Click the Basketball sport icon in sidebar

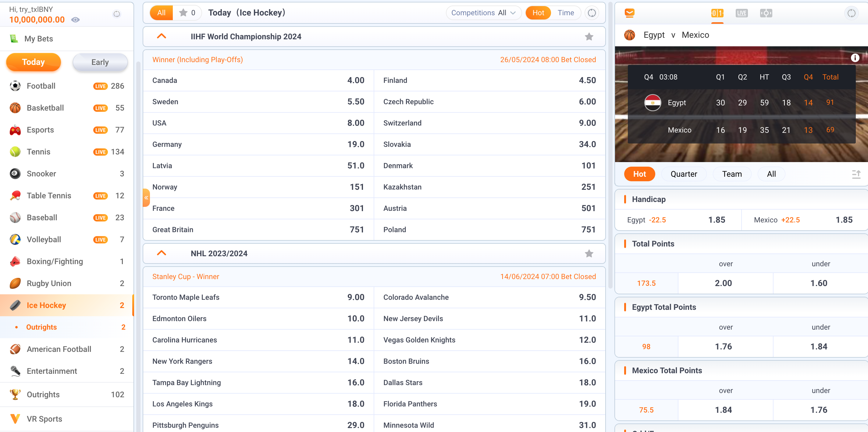point(15,108)
